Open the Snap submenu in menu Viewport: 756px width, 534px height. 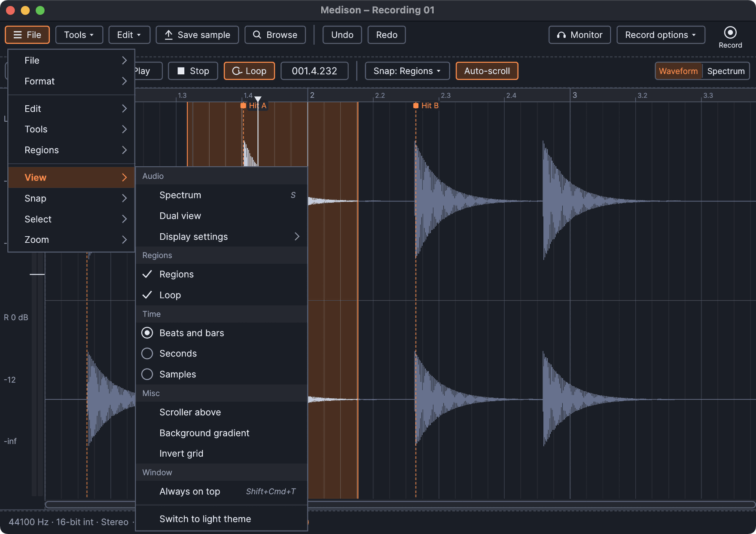pos(71,198)
